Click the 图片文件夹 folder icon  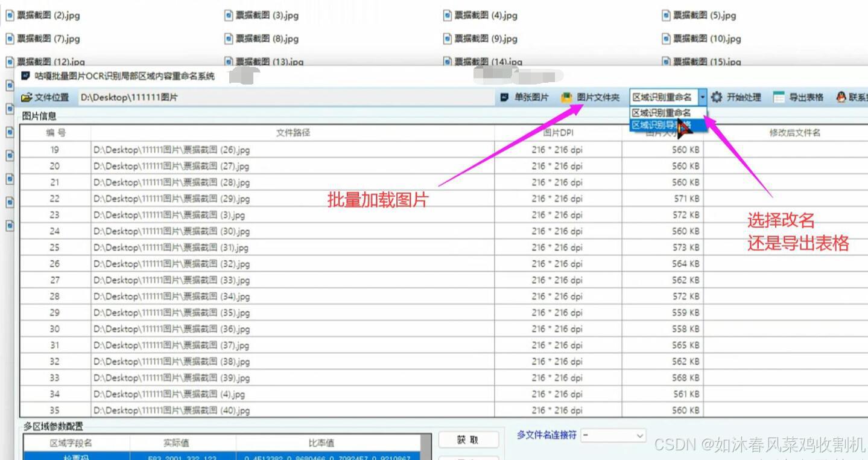coord(566,97)
